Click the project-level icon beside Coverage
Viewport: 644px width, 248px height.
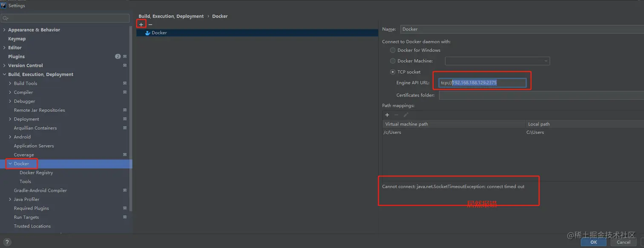[x=125, y=155]
